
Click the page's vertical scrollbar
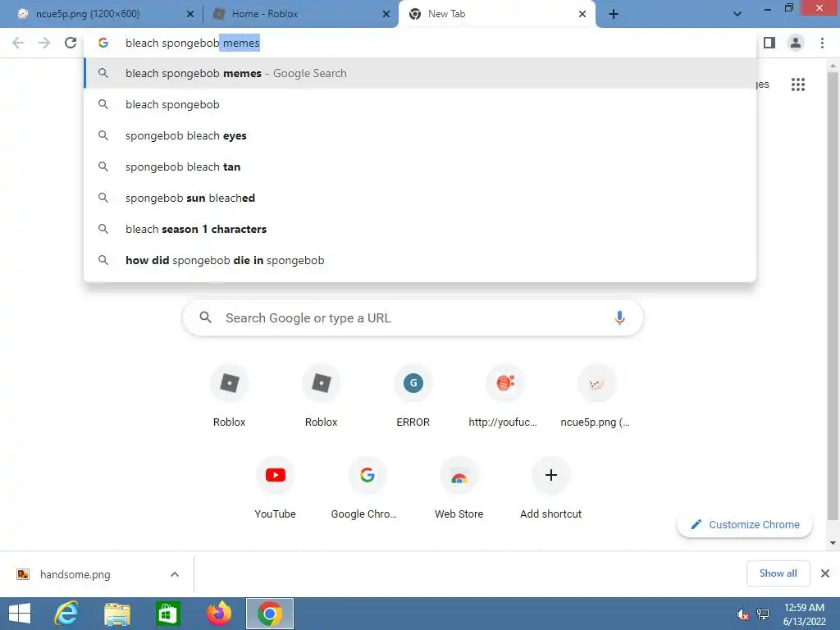[833, 294]
